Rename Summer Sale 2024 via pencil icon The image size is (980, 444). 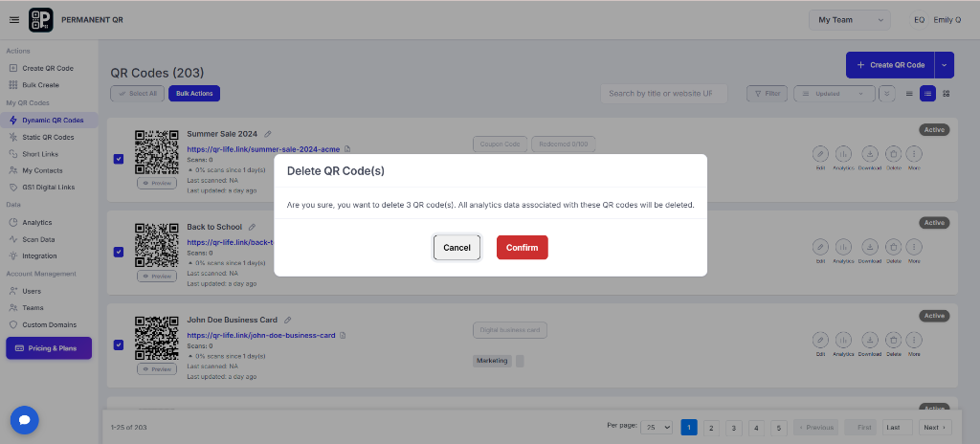click(268, 134)
